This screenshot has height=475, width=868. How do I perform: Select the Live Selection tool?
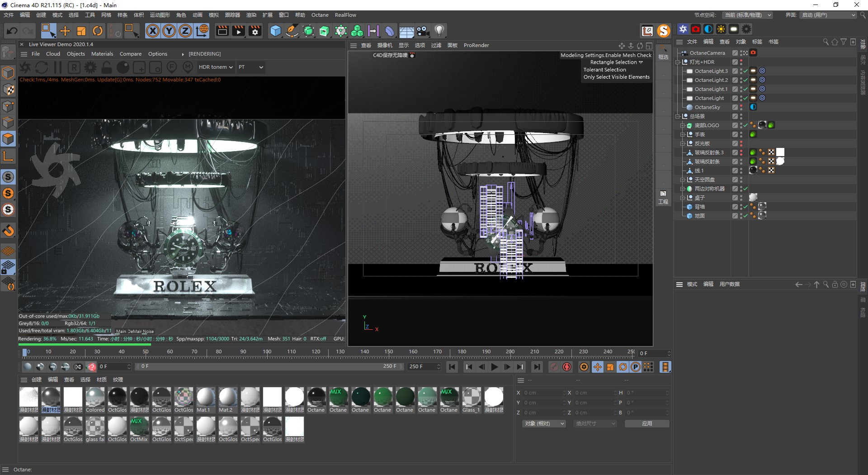pyautogui.click(x=48, y=31)
